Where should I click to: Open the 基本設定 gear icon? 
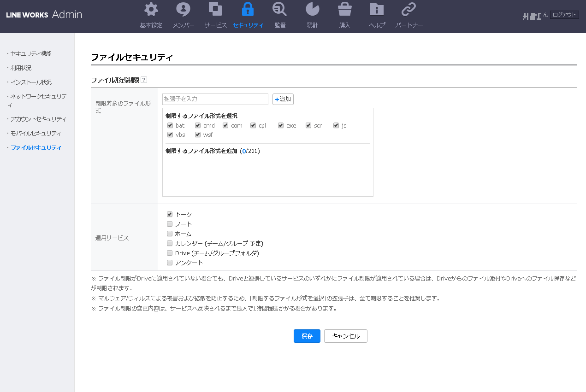coord(151,9)
